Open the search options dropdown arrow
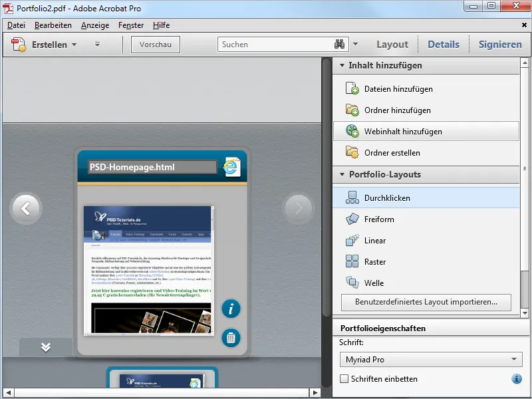This screenshot has width=532, height=399. point(355,44)
